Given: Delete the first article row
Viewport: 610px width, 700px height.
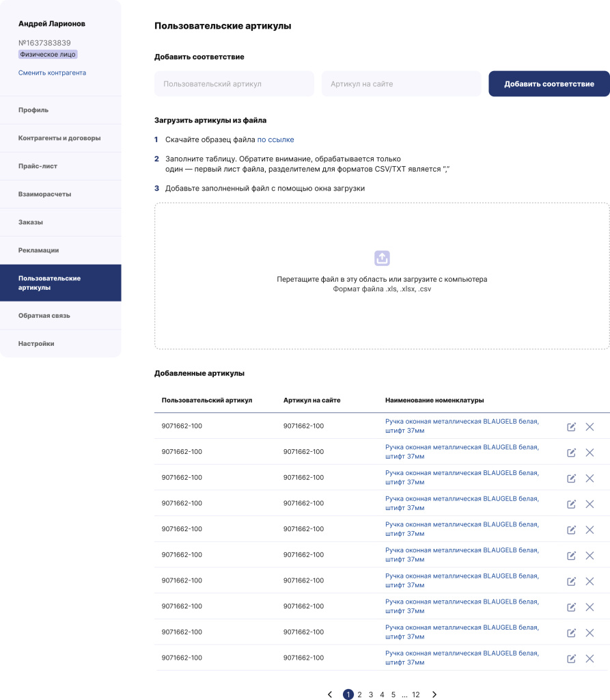Looking at the screenshot, I should [x=590, y=427].
